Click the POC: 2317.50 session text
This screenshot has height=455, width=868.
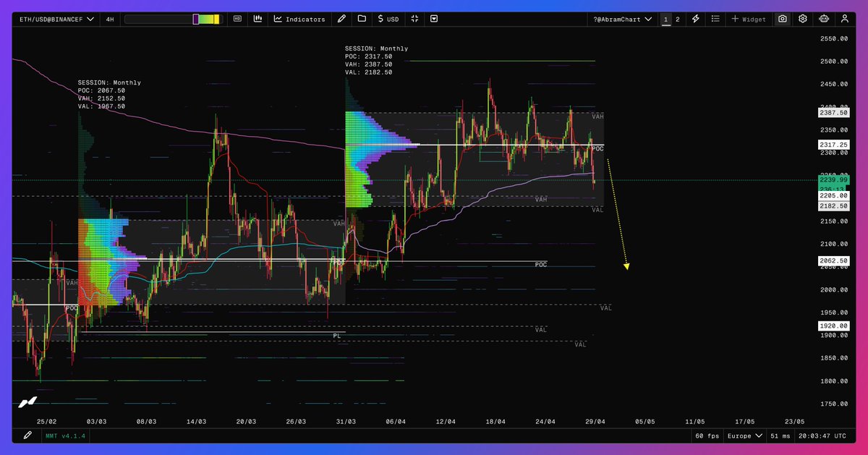coord(369,56)
